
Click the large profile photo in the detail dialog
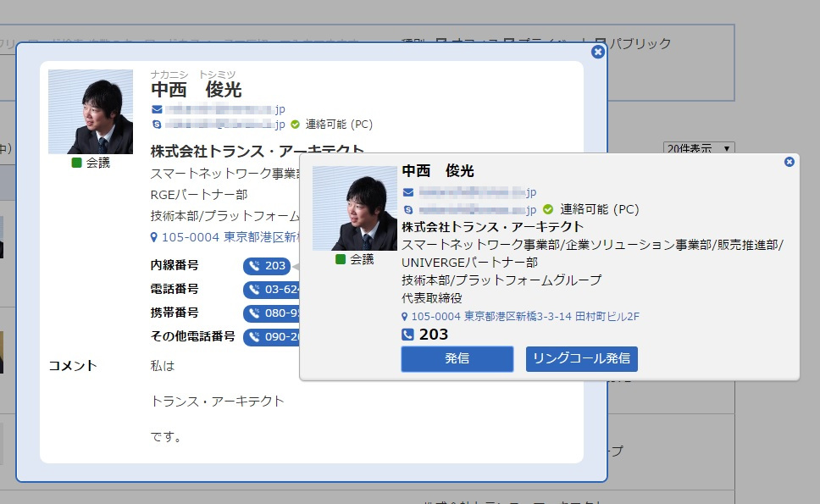[91, 112]
